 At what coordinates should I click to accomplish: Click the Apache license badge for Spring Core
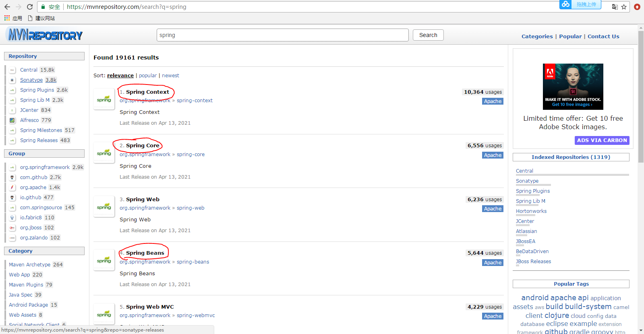click(x=493, y=155)
